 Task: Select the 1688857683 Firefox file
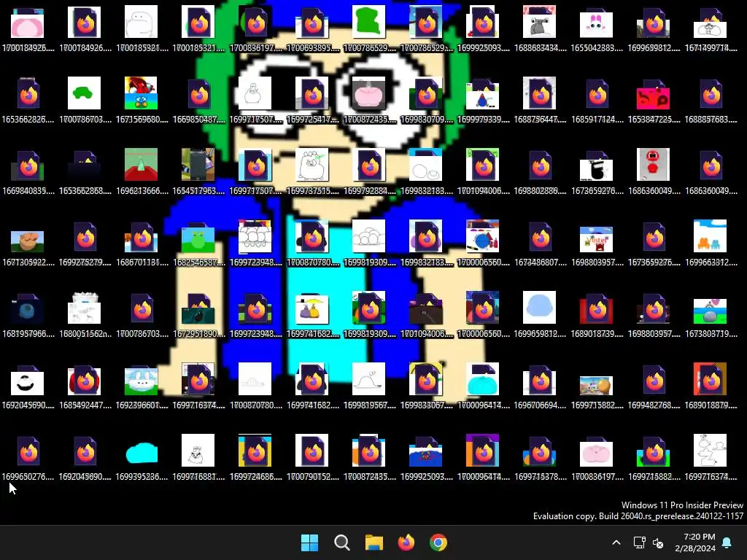click(x=711, y=93)
